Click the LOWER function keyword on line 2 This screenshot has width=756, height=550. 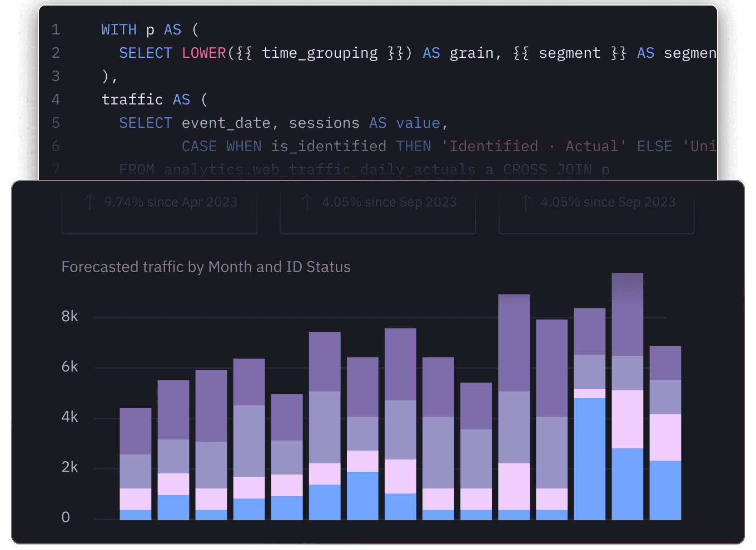(203, 53)
